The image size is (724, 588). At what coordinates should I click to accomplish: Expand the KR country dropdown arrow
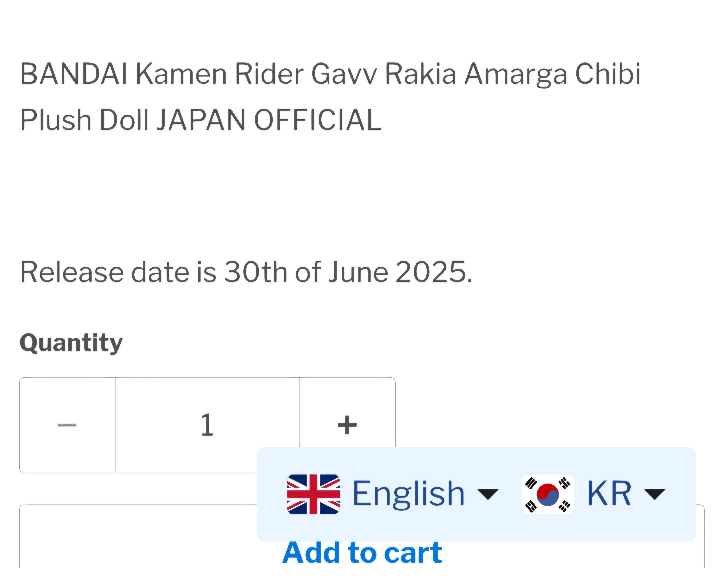coord(654,494)
